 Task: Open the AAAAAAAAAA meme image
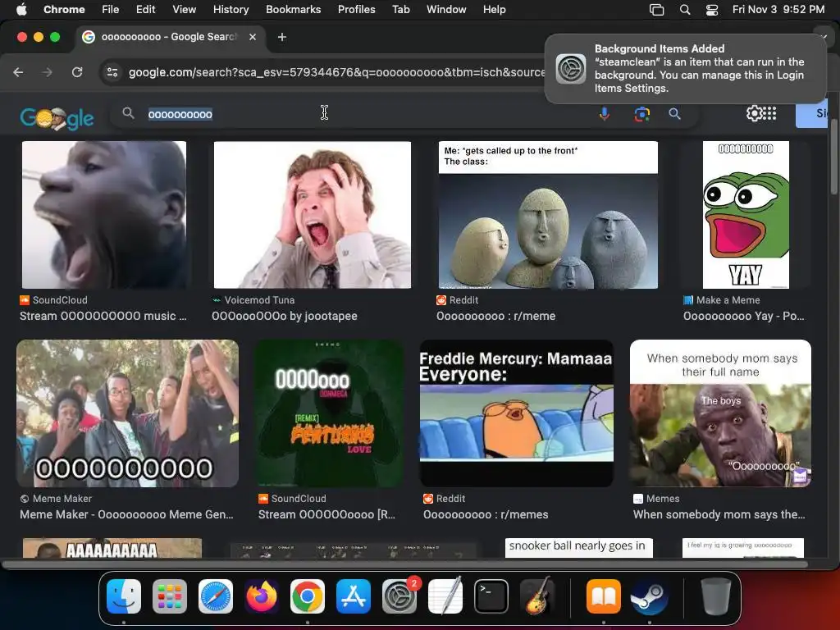(112, 548)
